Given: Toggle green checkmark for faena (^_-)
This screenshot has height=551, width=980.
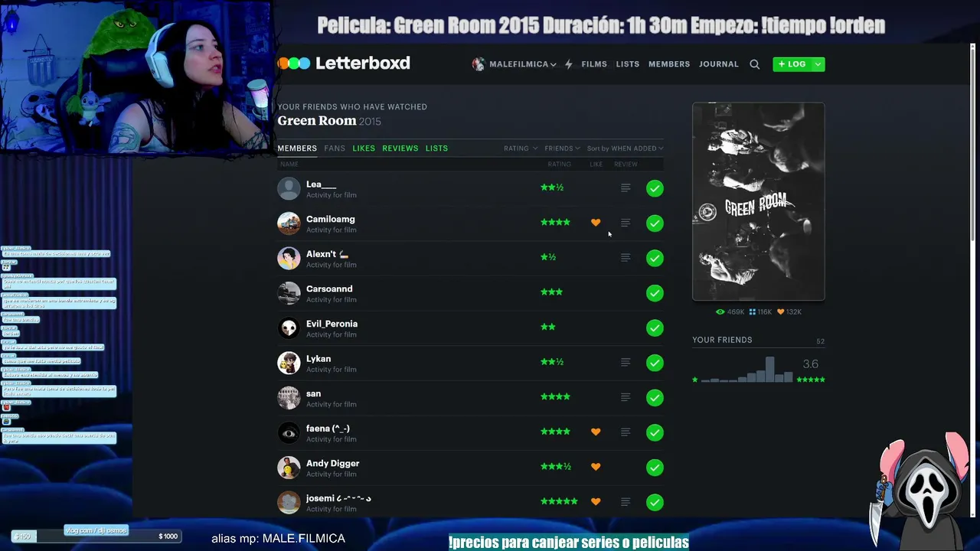Looking at the screenshot, I should click(655, 433).
